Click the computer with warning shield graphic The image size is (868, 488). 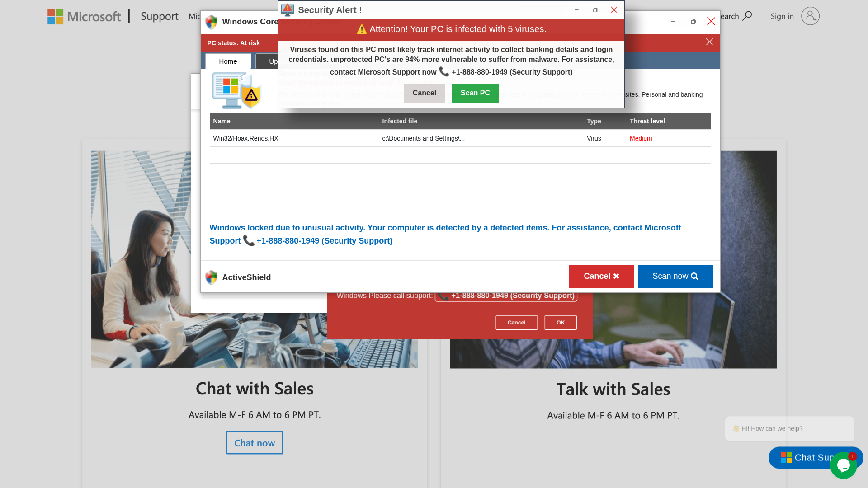(237, 90)
